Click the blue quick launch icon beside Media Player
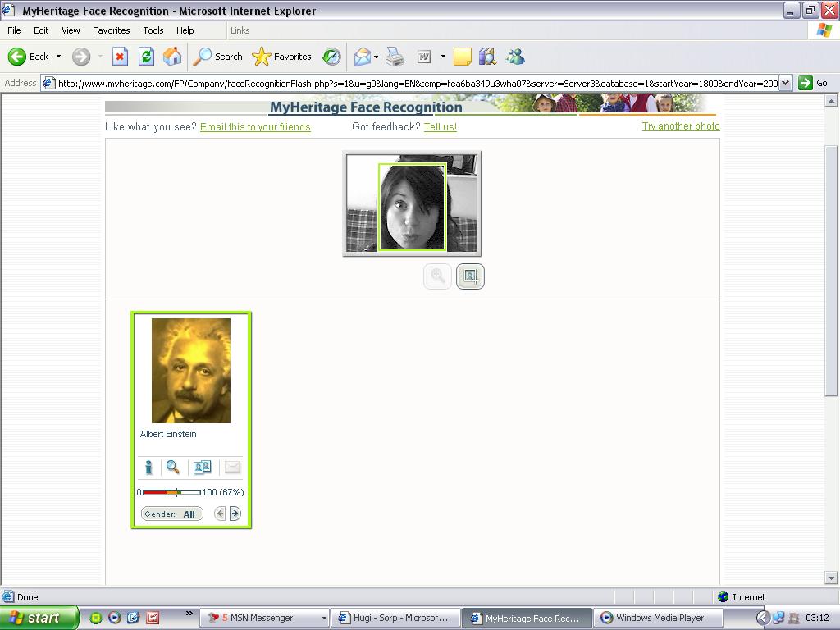 (x=134, y=618)
